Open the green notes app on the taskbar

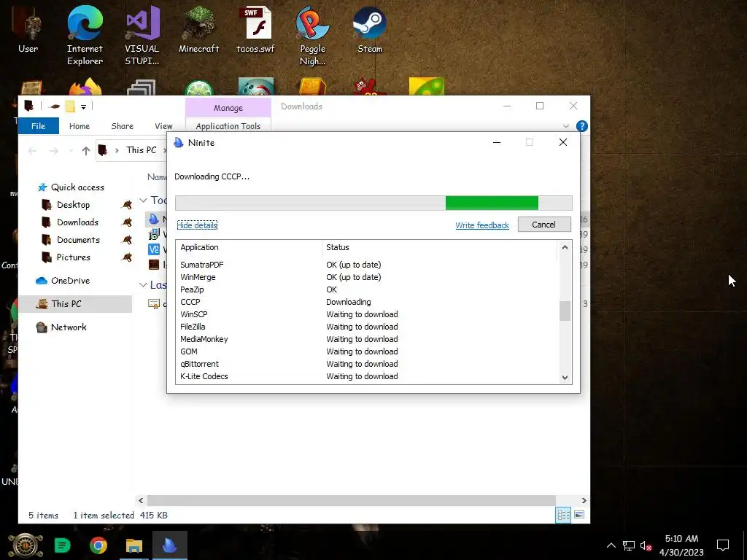coord(63,545)
